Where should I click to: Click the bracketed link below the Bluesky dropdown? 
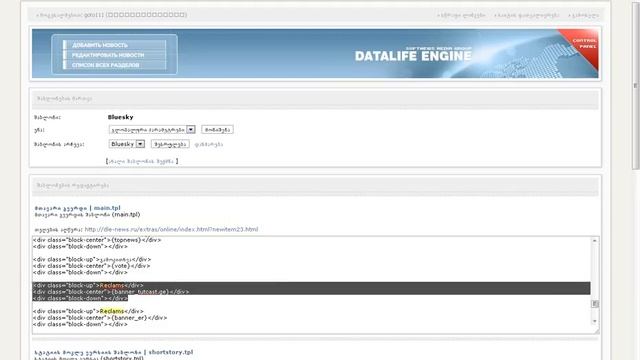coord(142,161)
